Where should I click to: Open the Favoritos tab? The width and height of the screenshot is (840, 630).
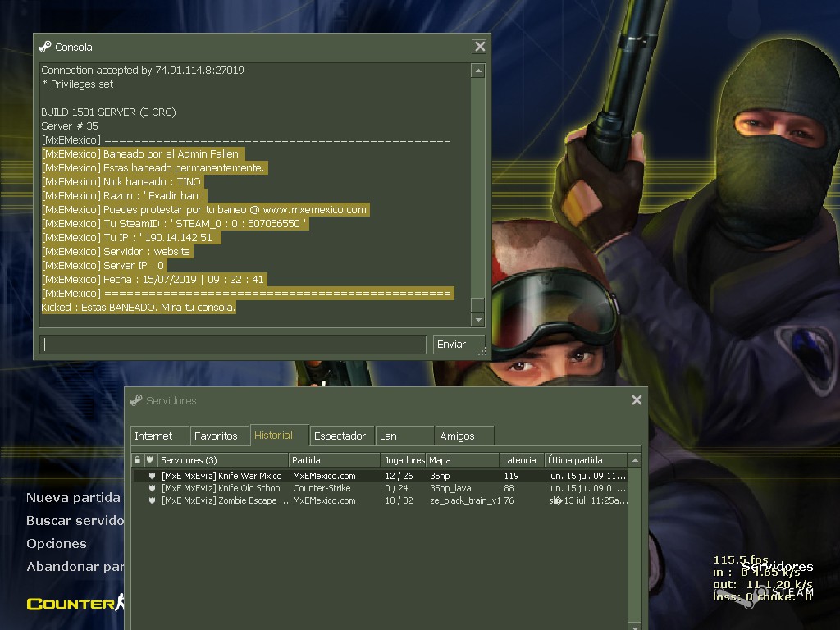coord(220,436)
